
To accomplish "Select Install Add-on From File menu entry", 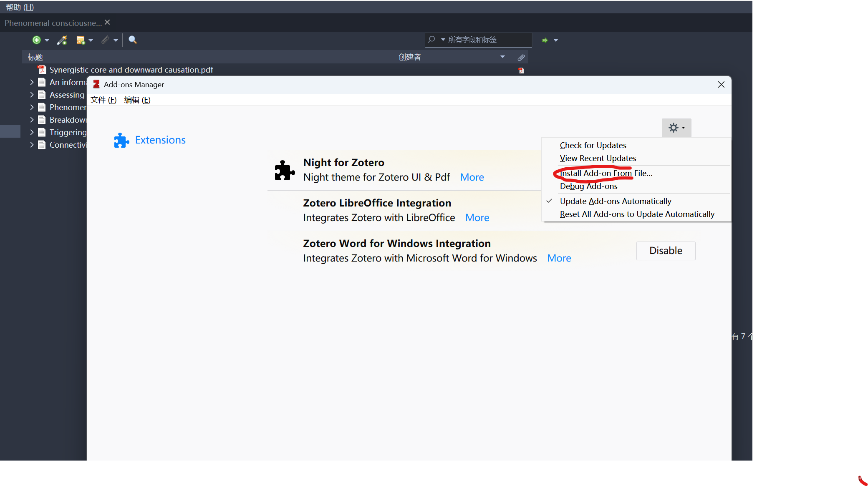I will (606, 173).
